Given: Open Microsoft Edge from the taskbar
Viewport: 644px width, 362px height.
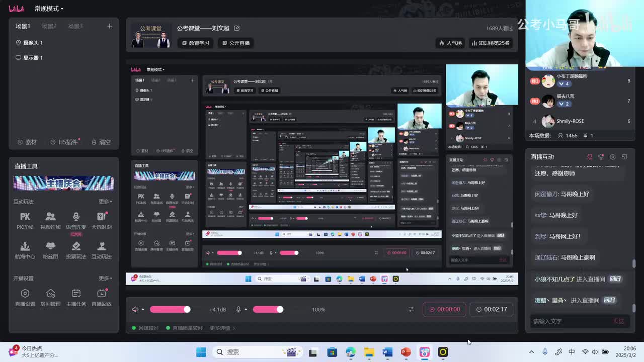Looking at the screenshot, I should click(350, 352).
